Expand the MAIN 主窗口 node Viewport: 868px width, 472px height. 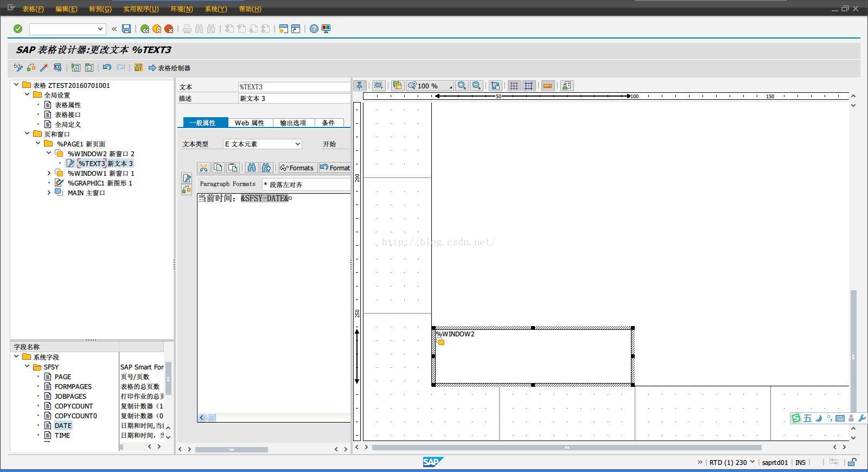click(49, 193)
